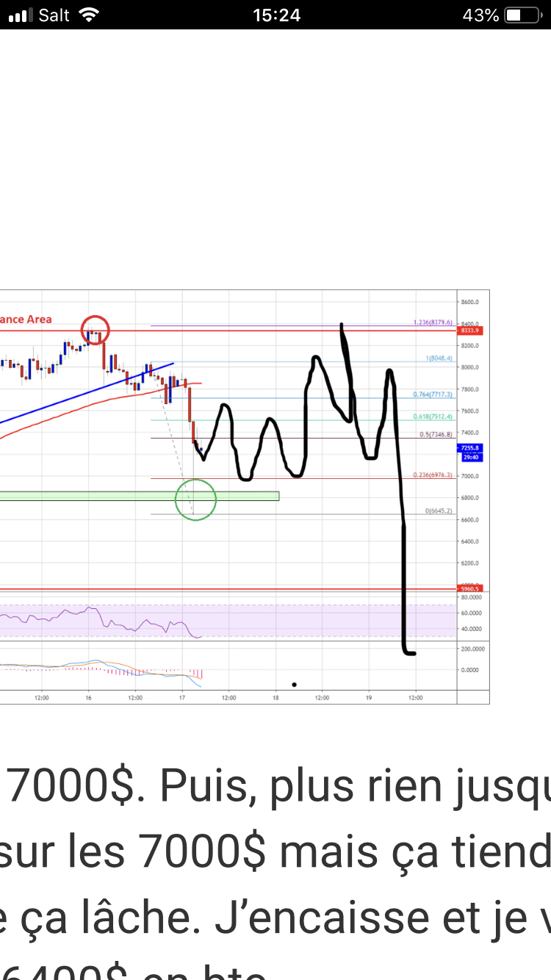Click the green circle on support zone
Image resolution: width=551 pixels, height=980 pixels.
(x=195, y=500)
